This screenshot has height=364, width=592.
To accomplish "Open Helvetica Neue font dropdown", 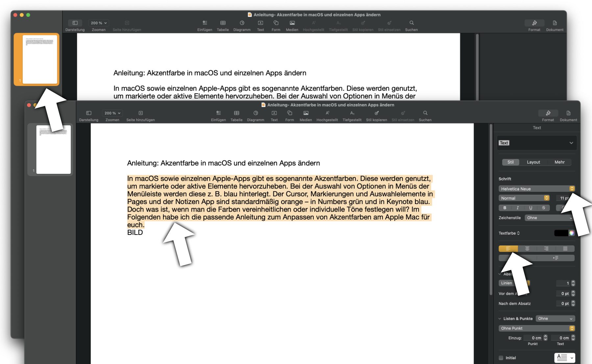I will 537,189.
